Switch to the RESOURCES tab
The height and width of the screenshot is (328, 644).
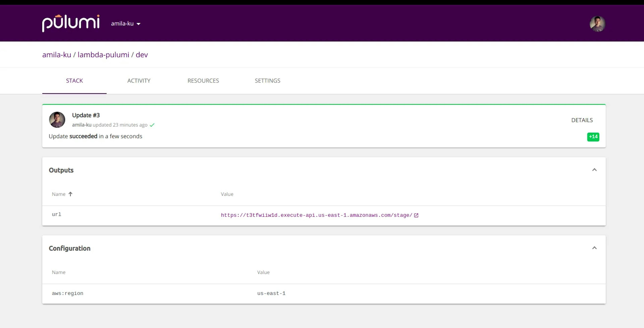tap(203, 81)
